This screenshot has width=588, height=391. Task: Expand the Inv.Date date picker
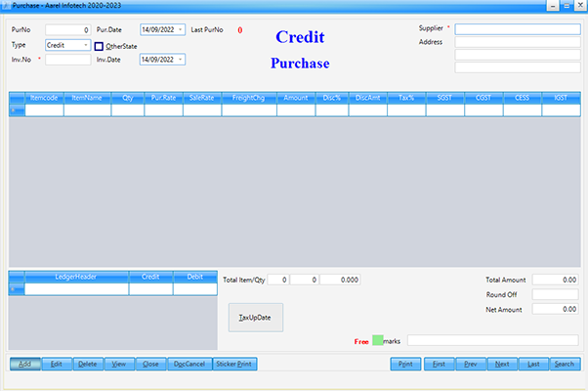[181, 60]
